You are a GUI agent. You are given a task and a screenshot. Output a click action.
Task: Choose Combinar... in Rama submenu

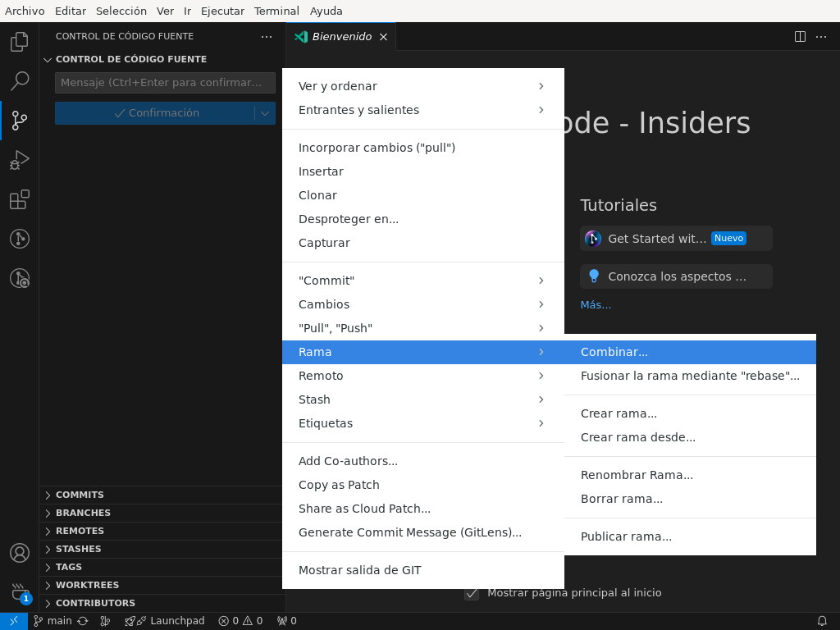point(690,352)
